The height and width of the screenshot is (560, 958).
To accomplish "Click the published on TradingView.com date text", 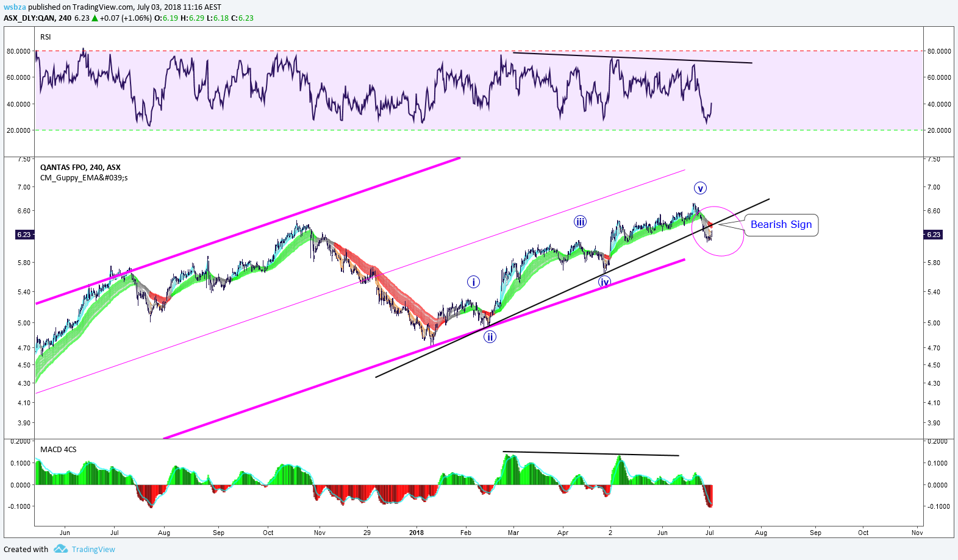I will [125, 7].
